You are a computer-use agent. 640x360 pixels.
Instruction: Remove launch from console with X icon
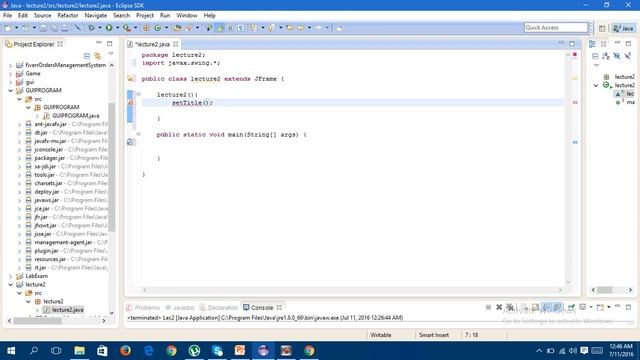tap(499, 307)
